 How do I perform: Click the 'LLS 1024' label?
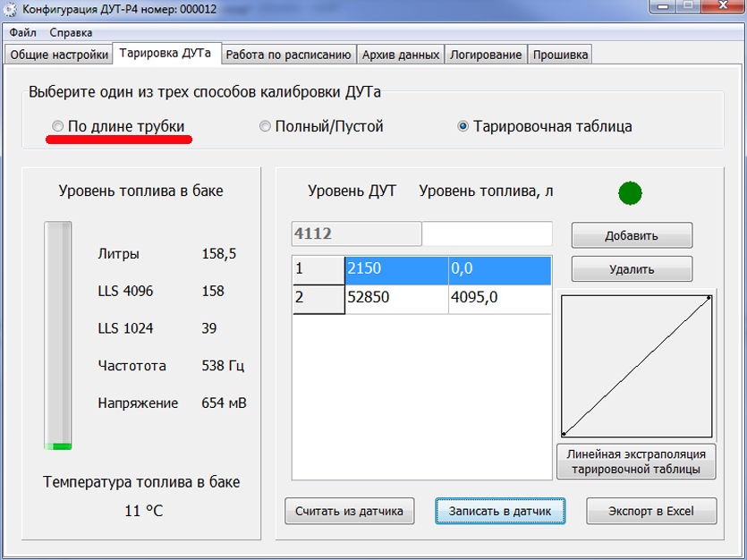125,328
